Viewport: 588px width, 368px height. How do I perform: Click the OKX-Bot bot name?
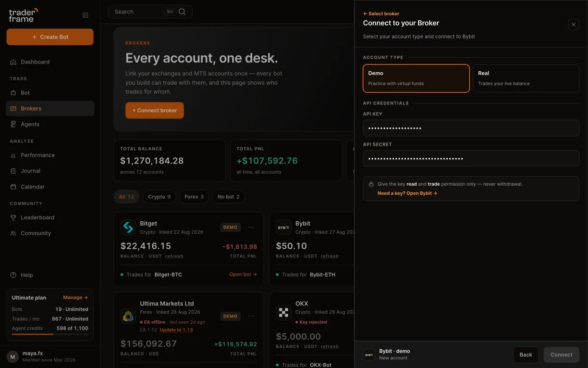coord(321,365)
